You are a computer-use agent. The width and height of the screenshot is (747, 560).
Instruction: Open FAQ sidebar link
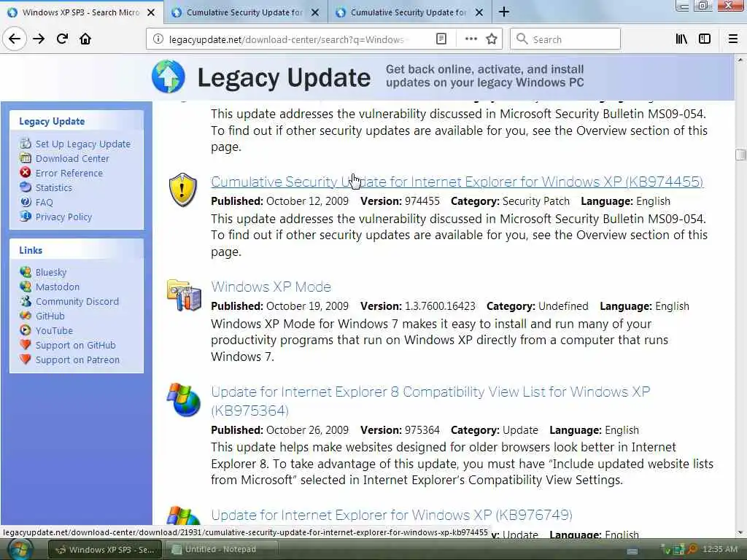44,203
